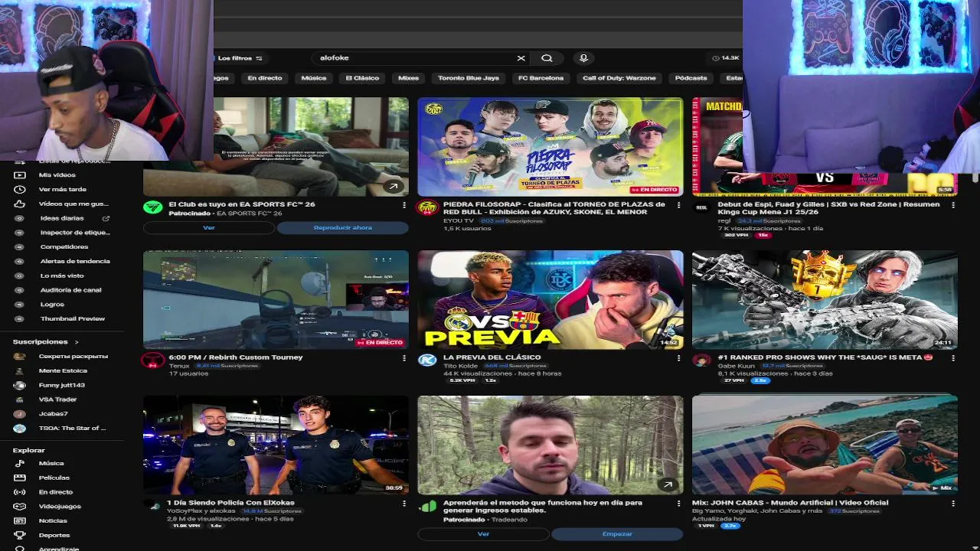Select the En directo filter chip
The image size is (980, 551).
pos(265,78)
